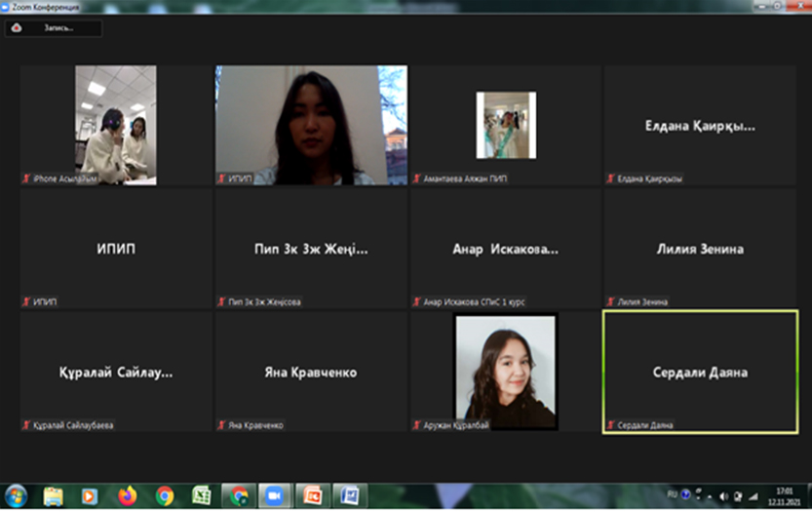
Task: Click the media player taskbar icon
Action: click(90, 495)
